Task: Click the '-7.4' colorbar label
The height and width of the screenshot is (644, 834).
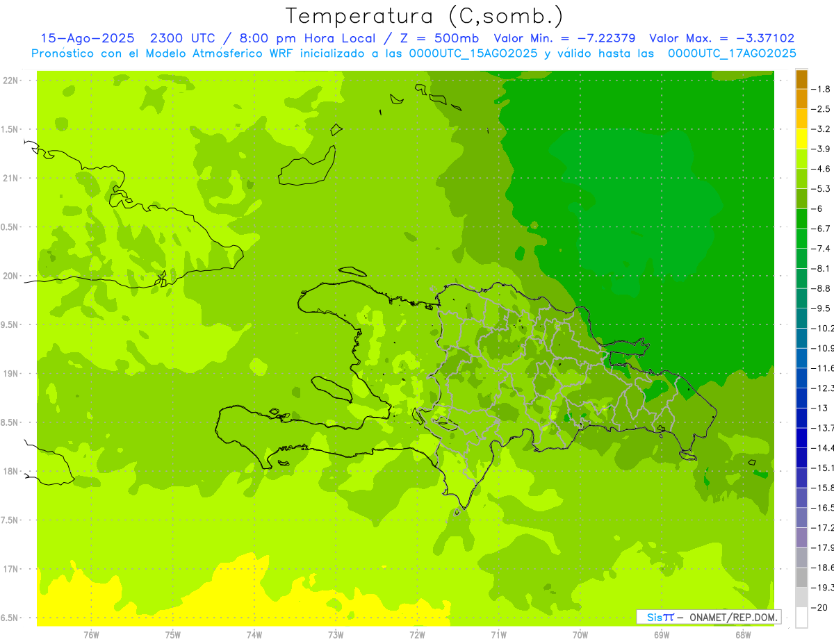Action: click(822, 249)
